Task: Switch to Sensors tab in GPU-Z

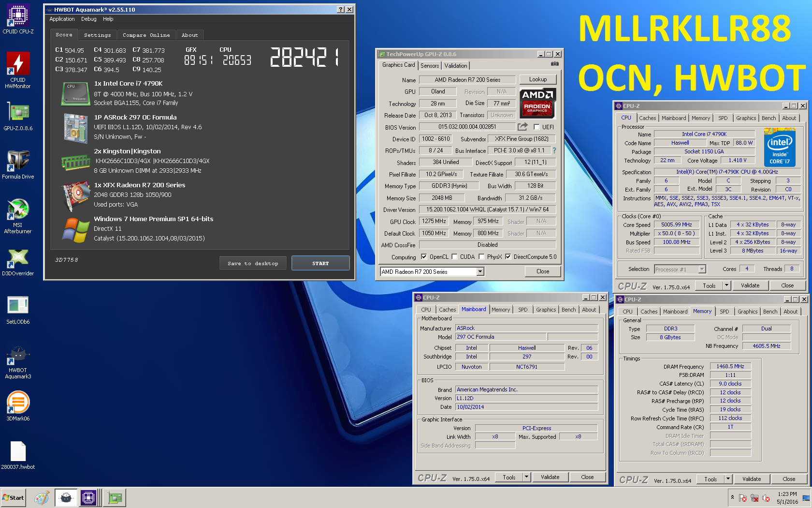Action: (430, 66)
